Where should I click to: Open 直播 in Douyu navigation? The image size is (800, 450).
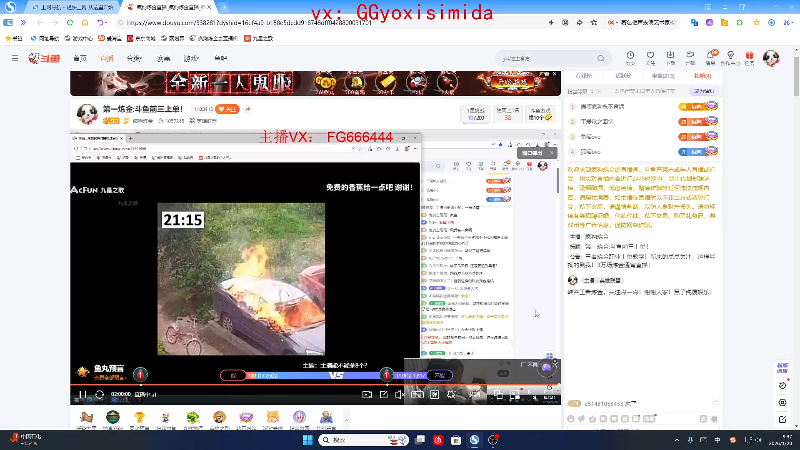click(x=107, y=58)
